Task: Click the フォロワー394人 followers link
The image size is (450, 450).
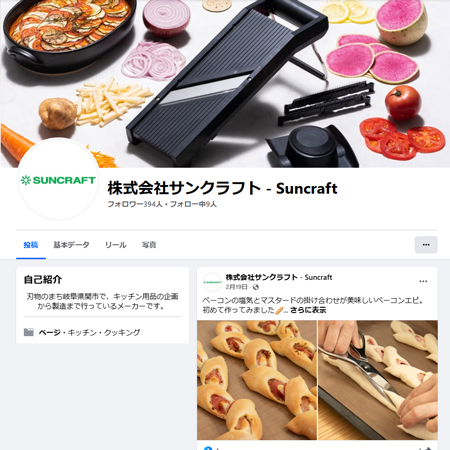Action: 135,204
